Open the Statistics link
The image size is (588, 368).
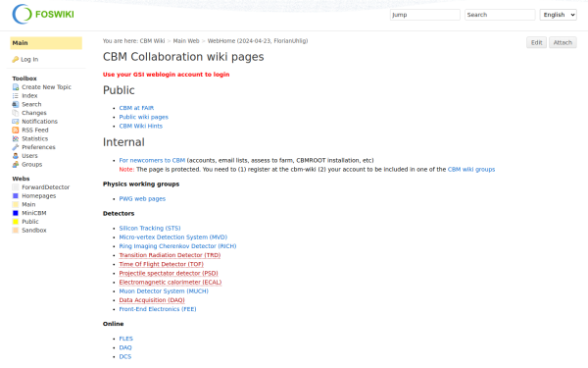[35, 139]
